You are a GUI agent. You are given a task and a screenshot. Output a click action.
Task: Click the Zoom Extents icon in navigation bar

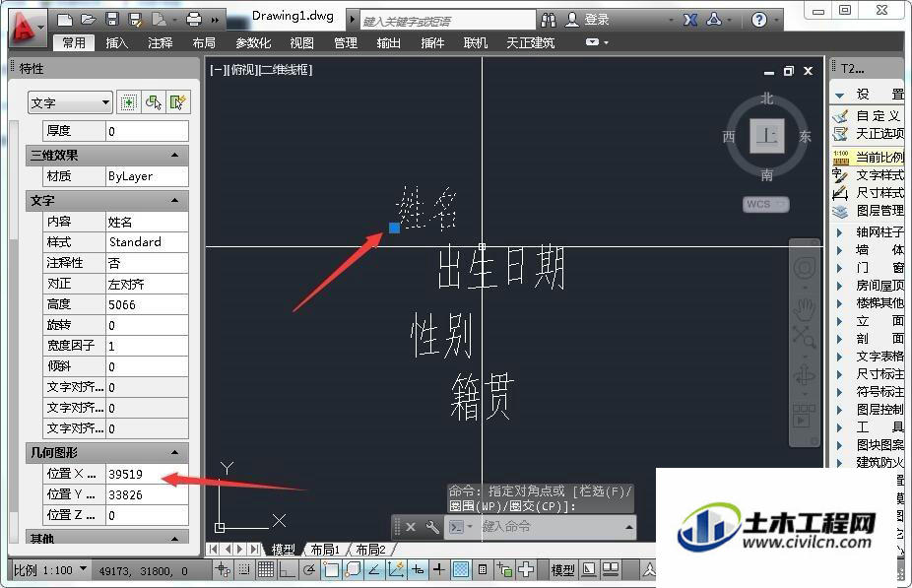click(804, 337)
